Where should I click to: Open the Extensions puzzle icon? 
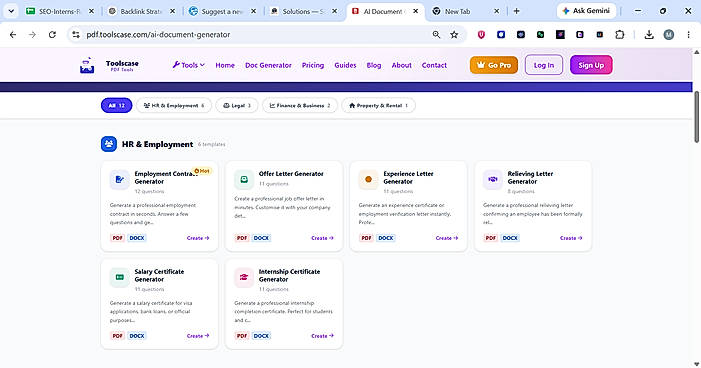620,34
